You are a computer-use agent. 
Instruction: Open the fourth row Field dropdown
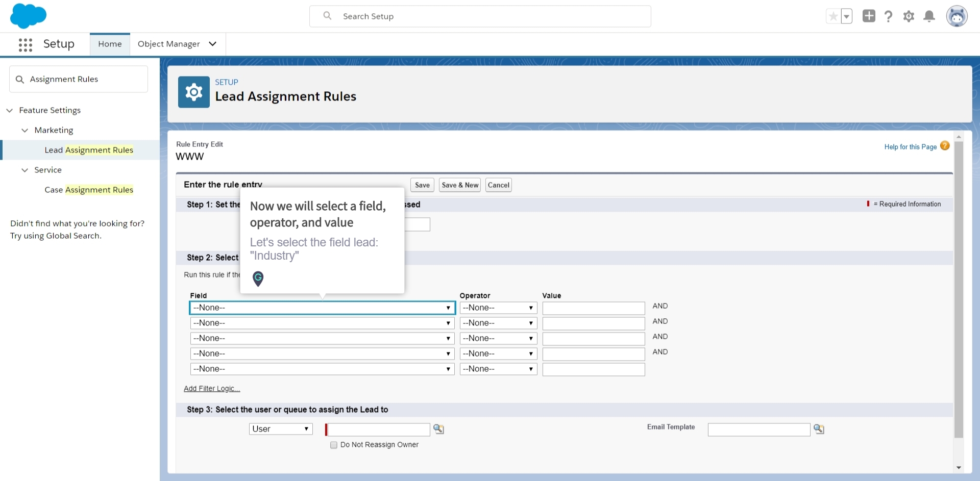322,353
